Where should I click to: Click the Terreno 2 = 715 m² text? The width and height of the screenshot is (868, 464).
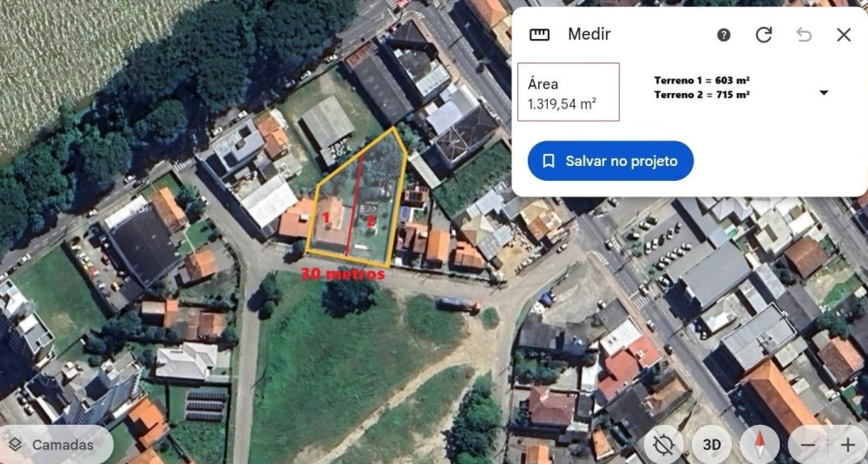(701, 95)
